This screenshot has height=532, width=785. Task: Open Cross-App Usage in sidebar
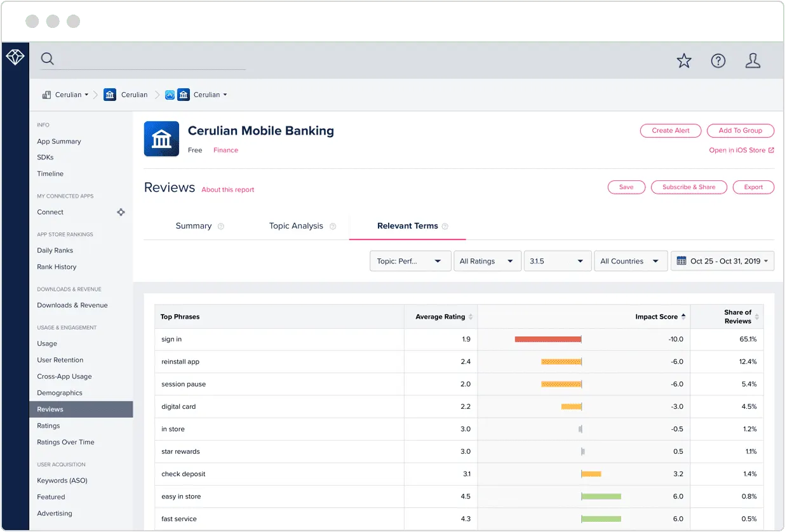coord(64,376)
